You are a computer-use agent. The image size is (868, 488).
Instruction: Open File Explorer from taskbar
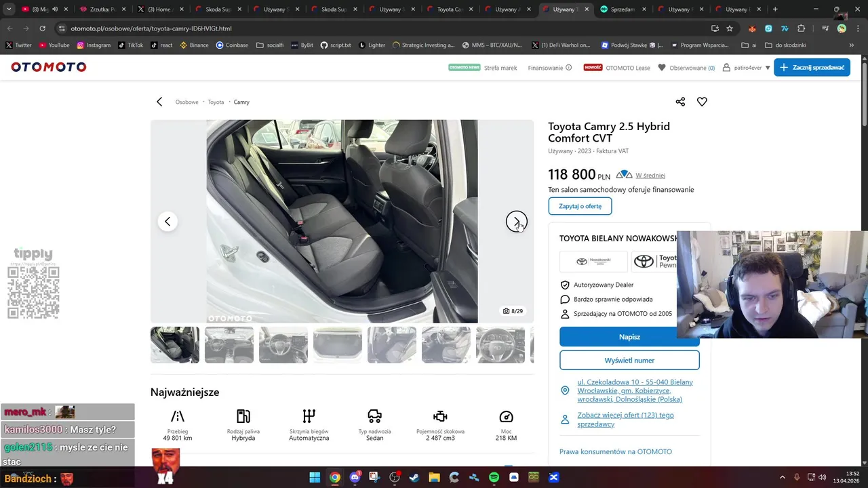point(434,478)
